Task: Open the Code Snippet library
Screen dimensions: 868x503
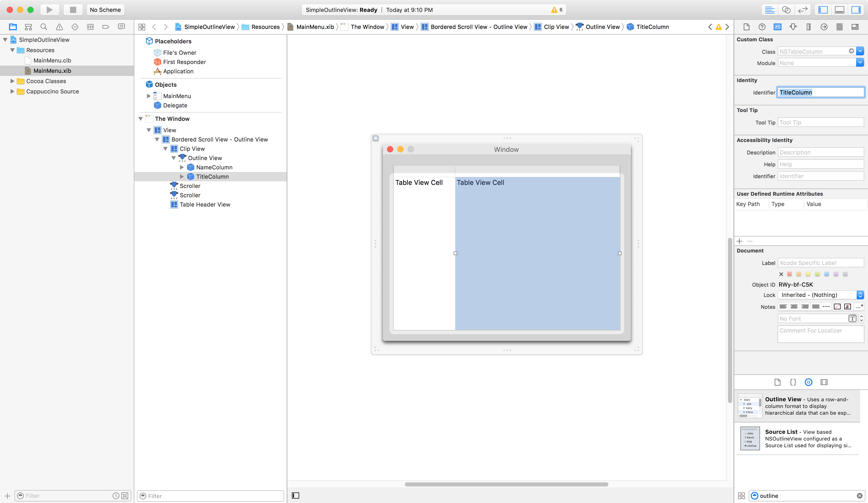Action: [793, 382]
